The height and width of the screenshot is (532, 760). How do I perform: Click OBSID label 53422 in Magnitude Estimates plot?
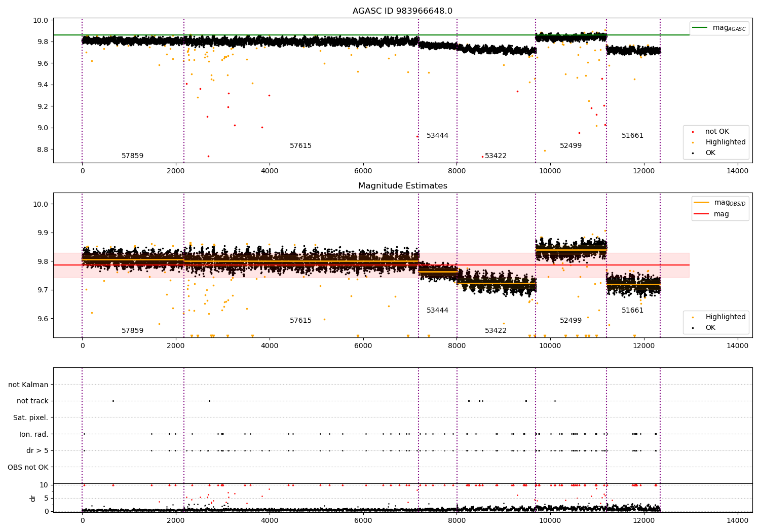click(496, 331)
